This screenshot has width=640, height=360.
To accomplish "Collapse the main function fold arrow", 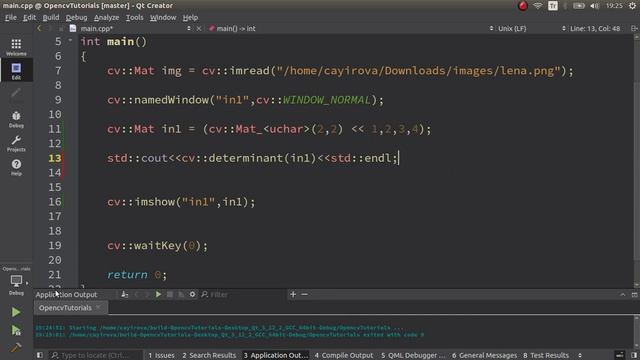I will click(x=70, y=41).
